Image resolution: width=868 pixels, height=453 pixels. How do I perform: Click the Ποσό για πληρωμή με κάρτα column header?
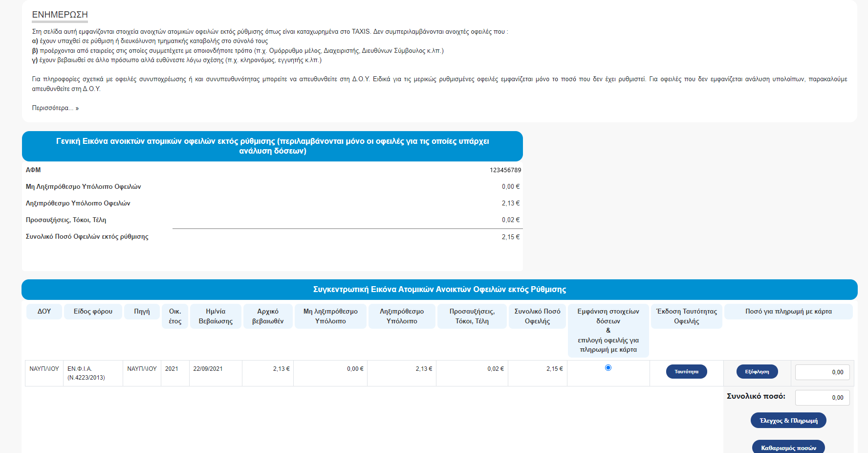[x=788, y=312]
